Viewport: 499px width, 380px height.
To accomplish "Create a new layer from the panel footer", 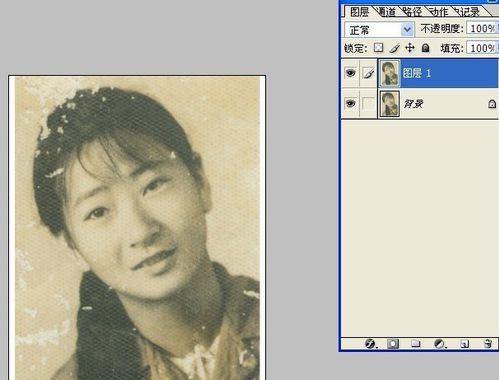I will (465, 344).
